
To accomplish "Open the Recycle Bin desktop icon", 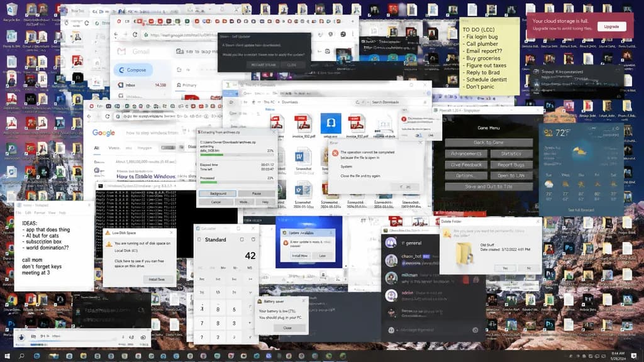I will [x=11, y=11].
